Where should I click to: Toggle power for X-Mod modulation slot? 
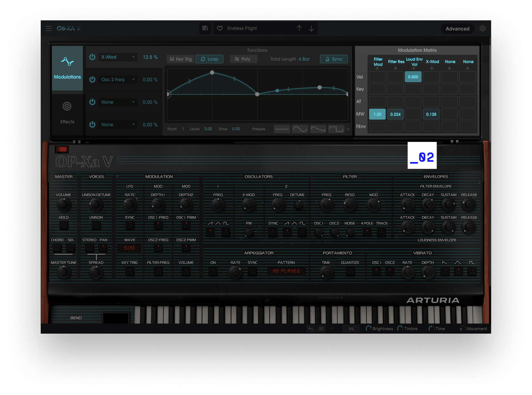click(x=92, y=57)
